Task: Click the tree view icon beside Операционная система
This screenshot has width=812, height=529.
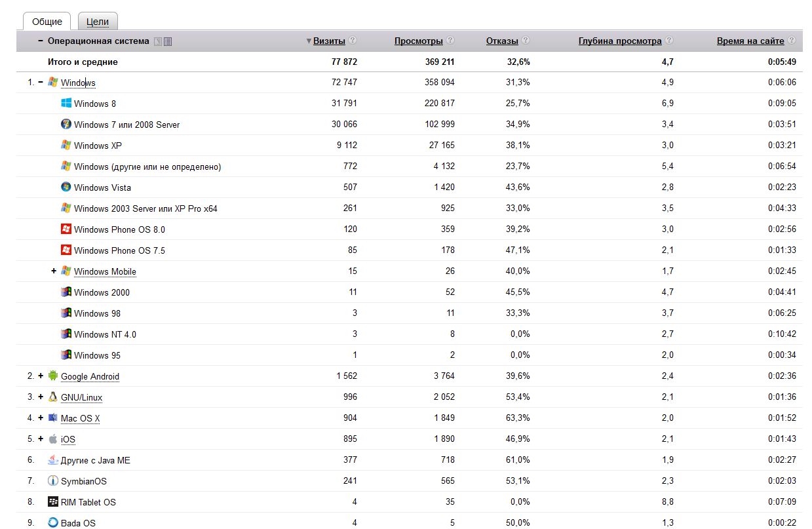Action: (x=157, y=41)
